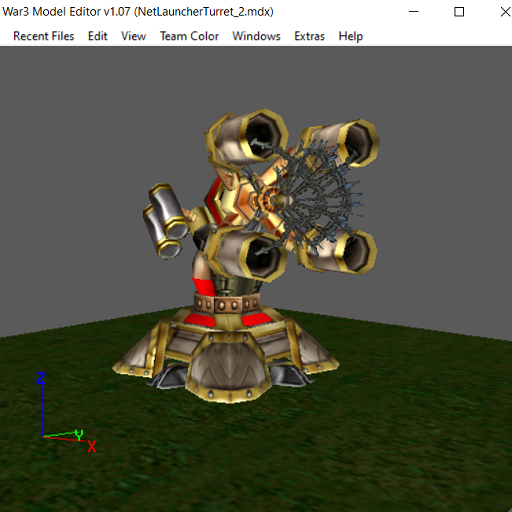Click the blue Z axis label

click(x=40, y=378)
